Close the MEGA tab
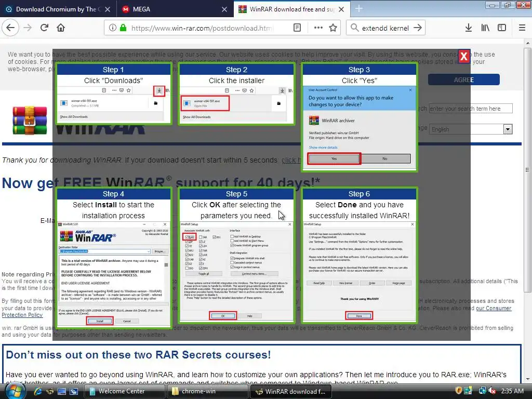The height and width of the screenshot is (399, 532). tap(224, 9)
